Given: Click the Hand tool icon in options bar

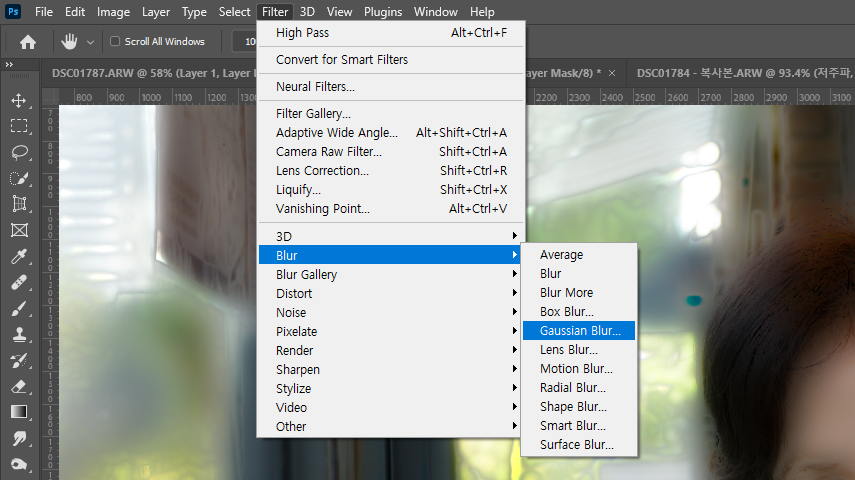Looking at the screenshot, I should (x=69, y=41).
